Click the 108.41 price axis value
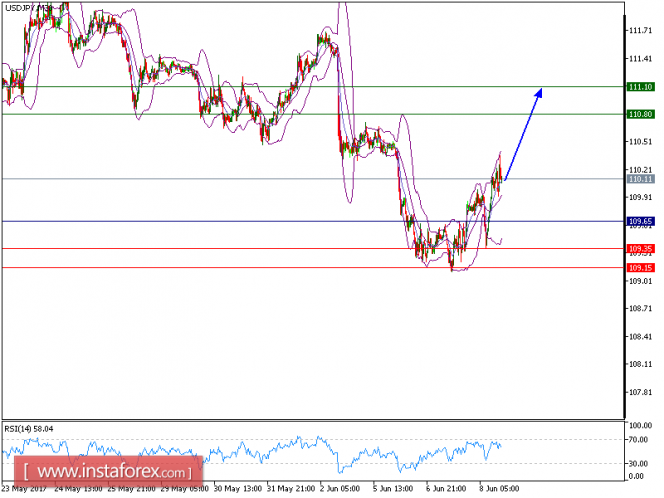This screenshot has height=498, width=664. (640, 337)
